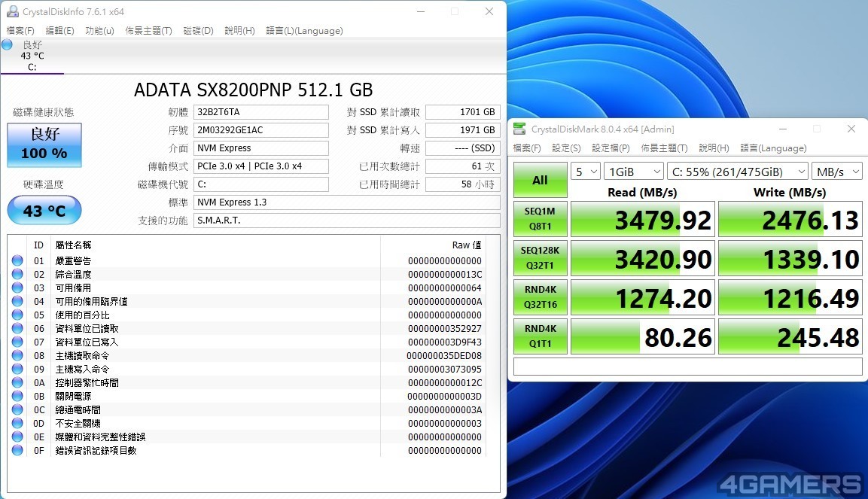Click the transfer mode field PCIe 3.0 x4

(x=261, y=166)
